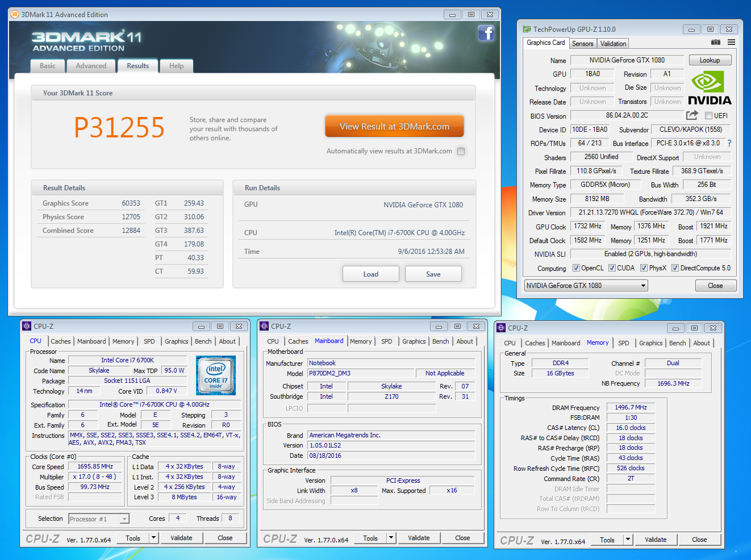
Task: Click the memory Size value 16 GBytes
Action: pos(561,373)
